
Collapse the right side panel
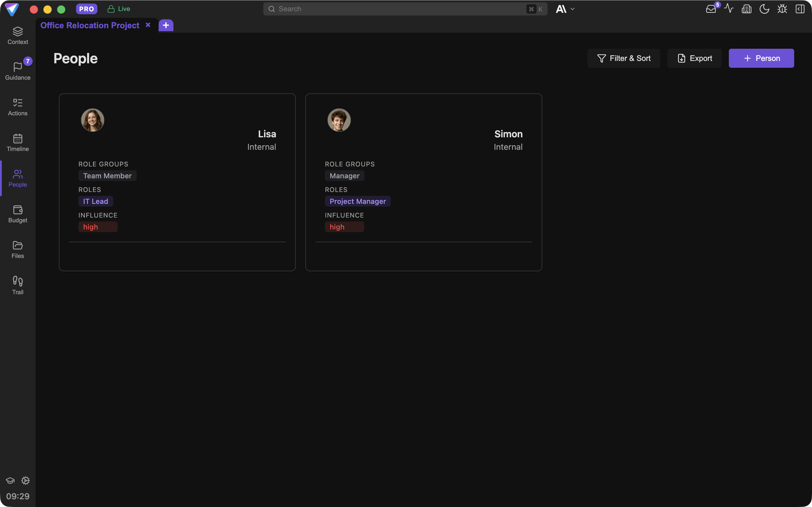800,9
